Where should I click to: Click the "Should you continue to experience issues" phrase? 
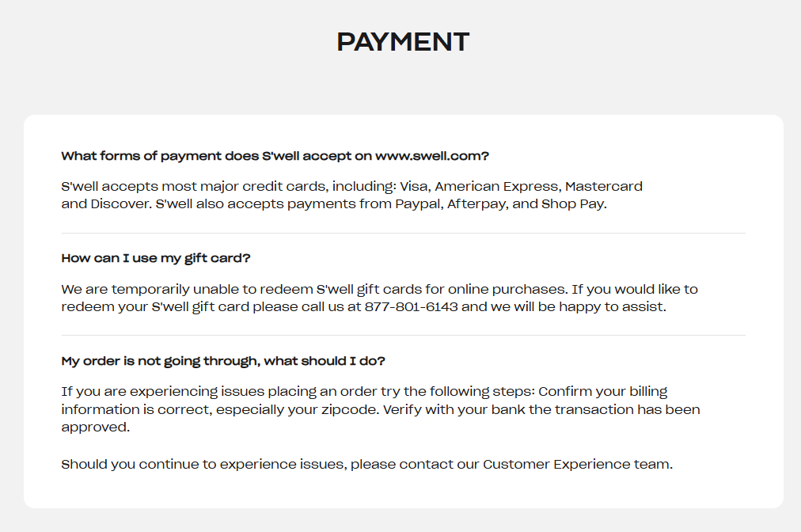point(203,464)
